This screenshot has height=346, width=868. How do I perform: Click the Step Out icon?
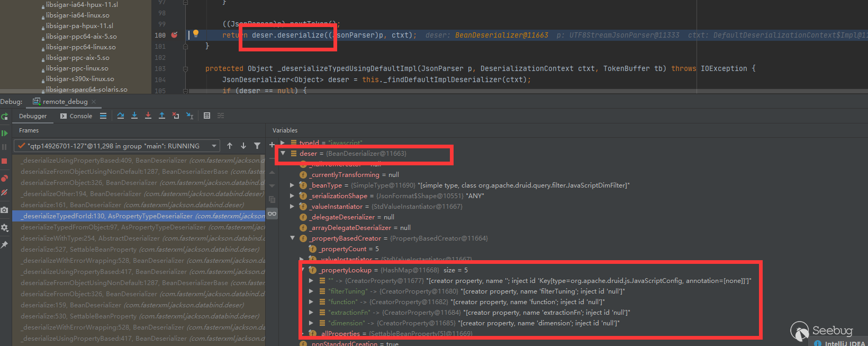(x=162, y=116)
